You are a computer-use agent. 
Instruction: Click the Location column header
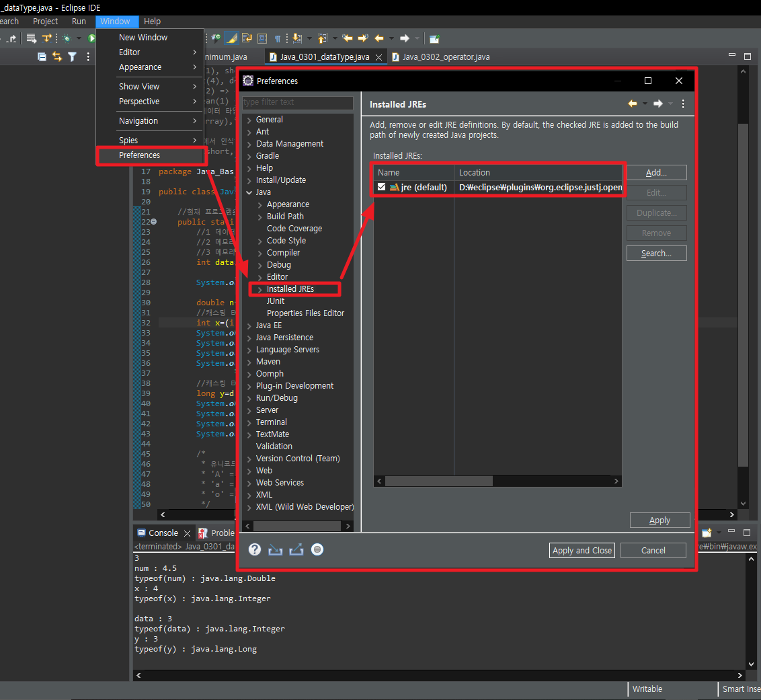pyautogui.click(x=538, y=173)
